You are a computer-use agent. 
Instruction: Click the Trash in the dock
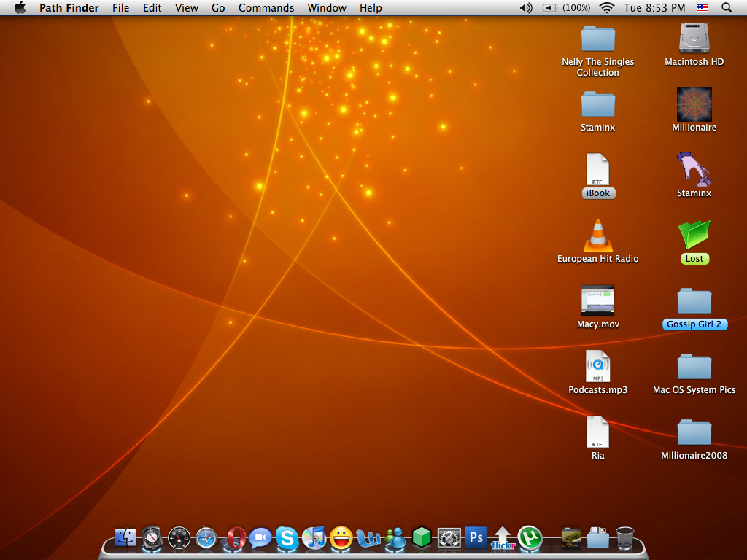pyautogui.click(x=625, y=538)
